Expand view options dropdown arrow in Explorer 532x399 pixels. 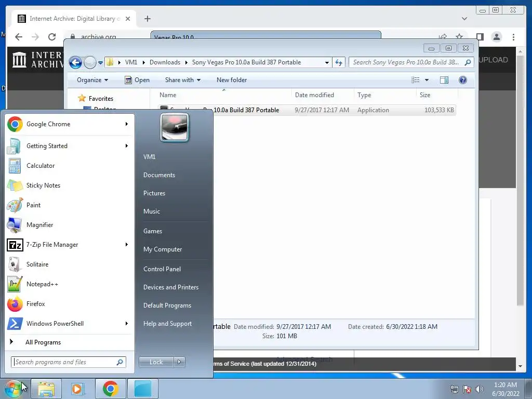click(x=427, y=80)
